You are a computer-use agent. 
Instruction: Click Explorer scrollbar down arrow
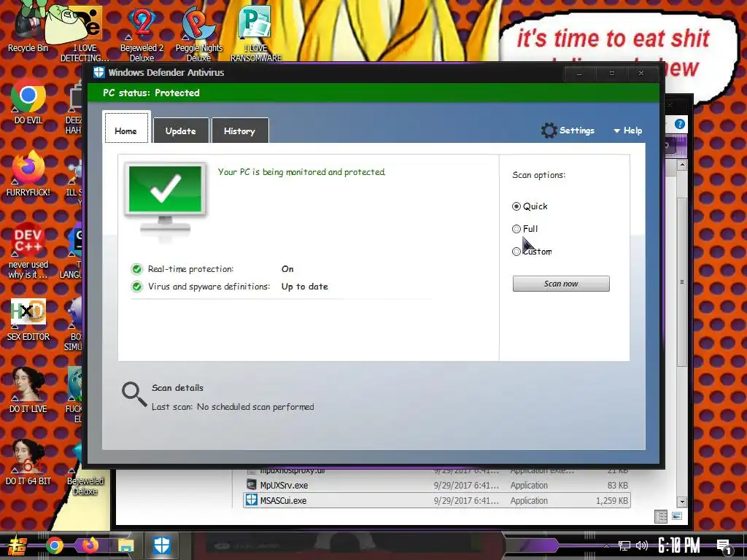pos(682,502)
